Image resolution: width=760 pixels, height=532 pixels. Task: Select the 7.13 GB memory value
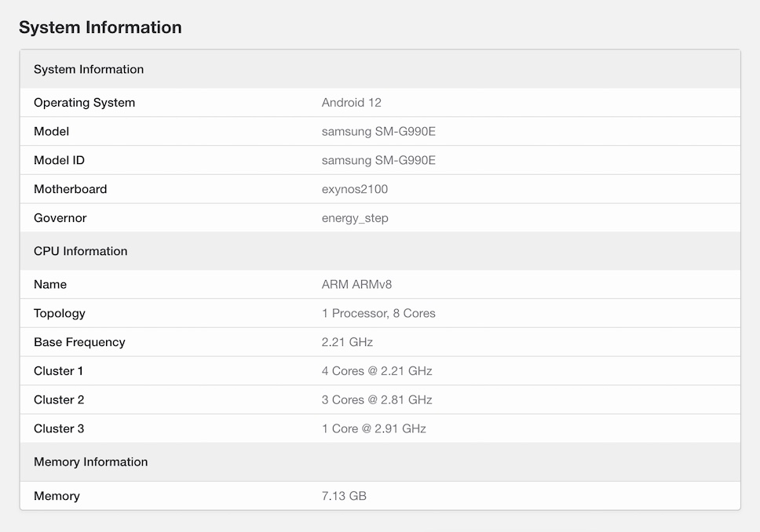[x=343, y=496]
